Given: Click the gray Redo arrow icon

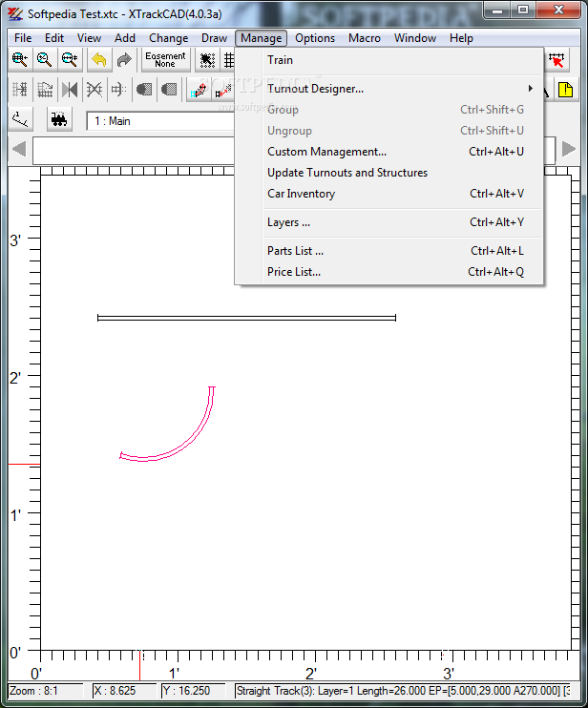Looking at the screenshot, I should pyautogui.click(x=124, y=59).
